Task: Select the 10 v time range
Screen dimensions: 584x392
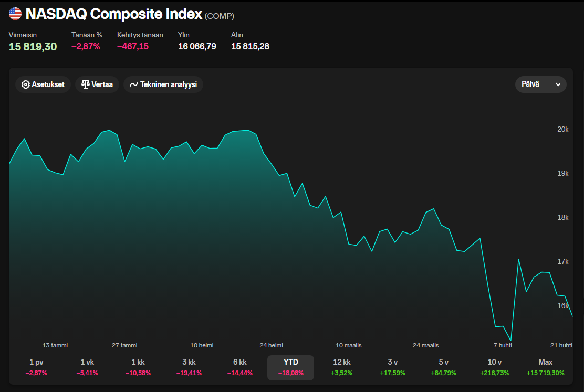Action: coord(494,367)
